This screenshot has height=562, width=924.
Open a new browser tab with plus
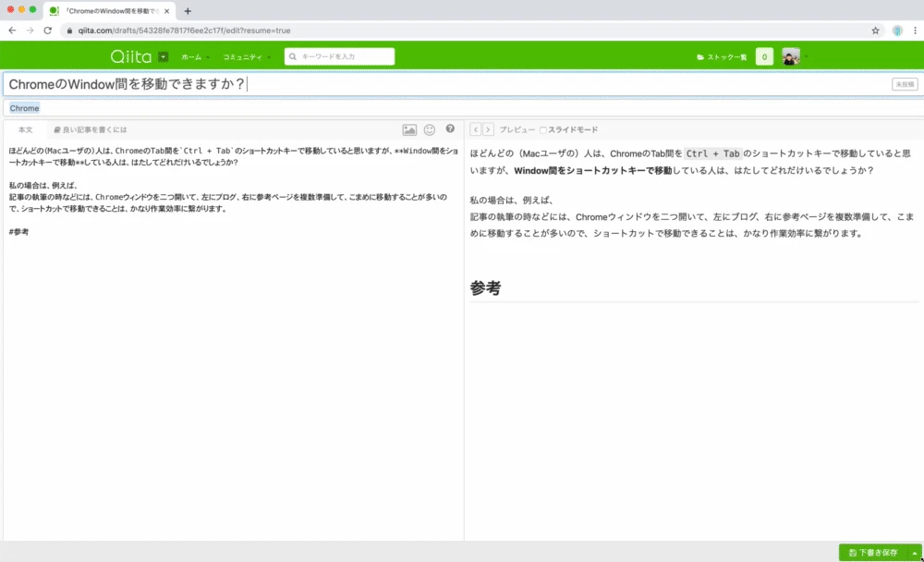pos(188,10)
